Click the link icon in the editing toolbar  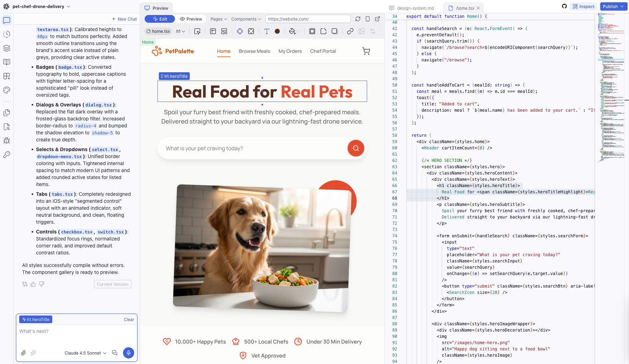(350, 31)
